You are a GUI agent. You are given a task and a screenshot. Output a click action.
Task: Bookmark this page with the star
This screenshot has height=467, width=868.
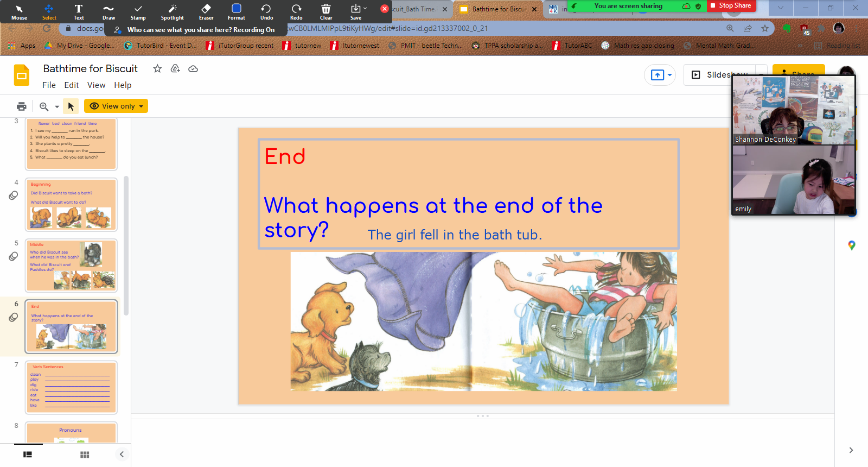765,28
